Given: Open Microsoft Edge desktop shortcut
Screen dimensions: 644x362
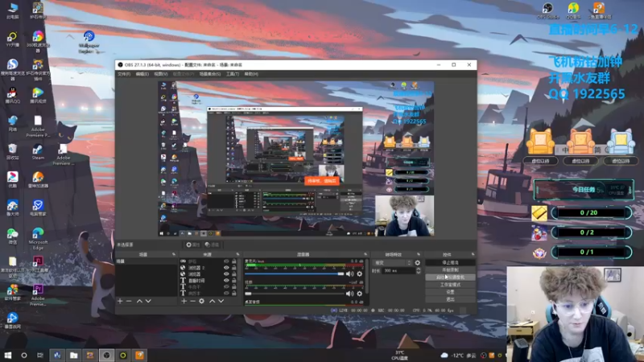Looking at the screenshot, I should point(38,238).
